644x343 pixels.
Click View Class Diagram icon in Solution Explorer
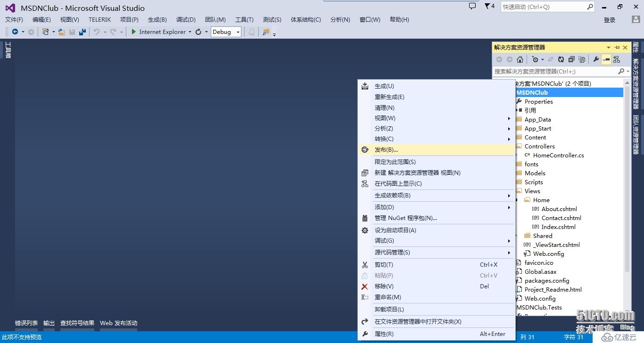(x=616, y=59)
